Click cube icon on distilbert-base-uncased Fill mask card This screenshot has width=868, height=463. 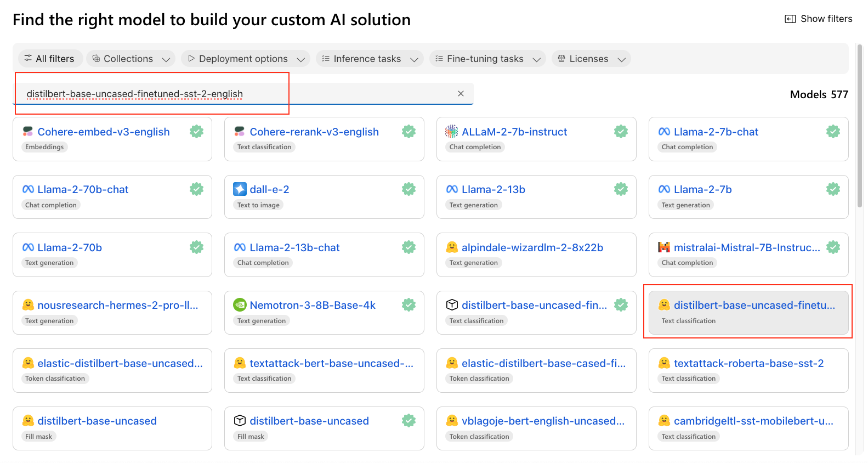coord(240,421)
